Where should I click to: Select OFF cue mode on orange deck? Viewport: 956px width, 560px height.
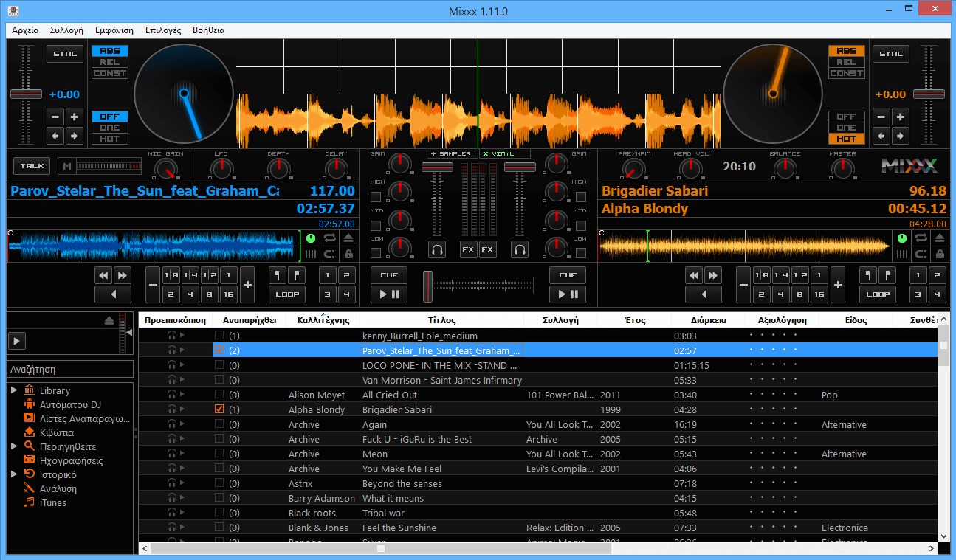(847, 117)
